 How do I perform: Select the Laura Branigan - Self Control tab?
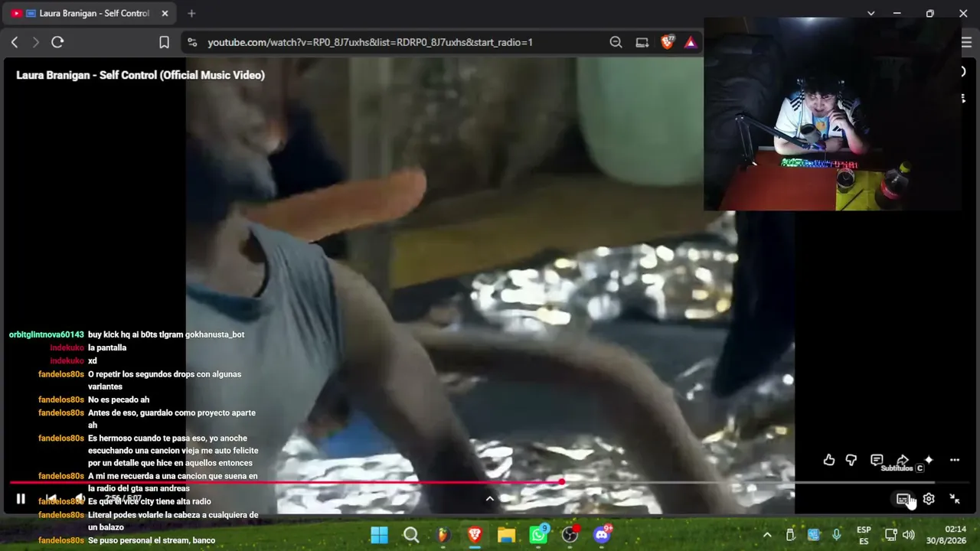click(x=90, y=13)
